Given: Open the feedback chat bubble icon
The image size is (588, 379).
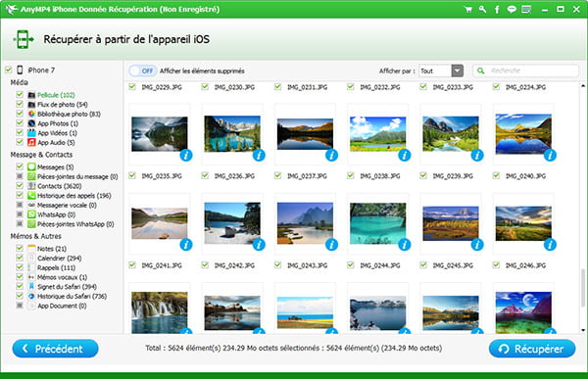Looking at the screenshot, I should [x=512, y=10].
